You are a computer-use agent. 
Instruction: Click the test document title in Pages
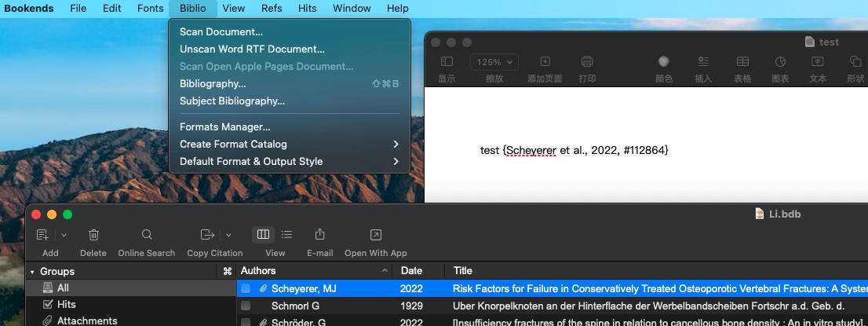click(x=829, y=42)
